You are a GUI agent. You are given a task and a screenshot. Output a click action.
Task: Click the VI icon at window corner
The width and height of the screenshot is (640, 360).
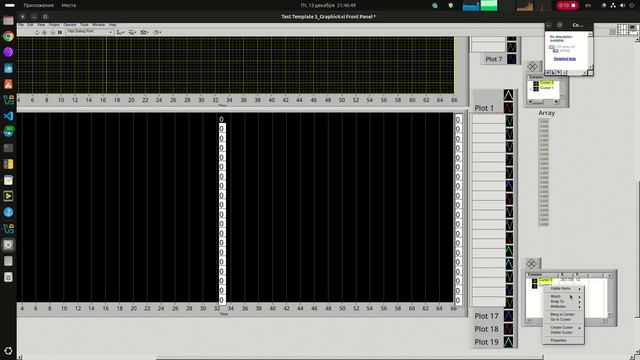tap(633, 30)
